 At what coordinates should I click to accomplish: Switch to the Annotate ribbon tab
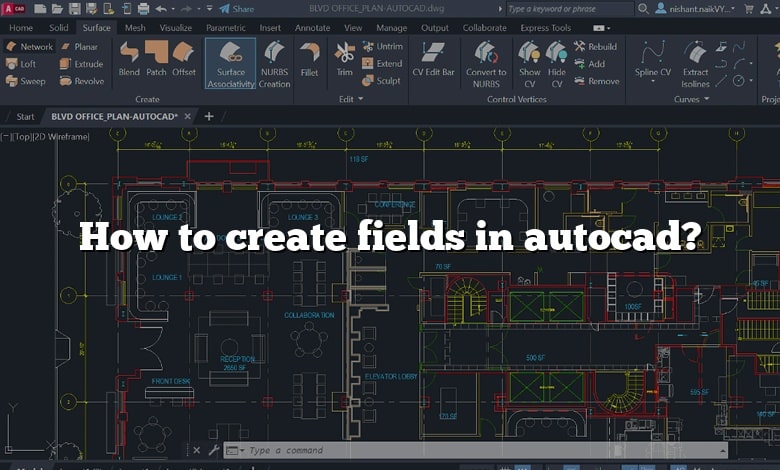312,28
